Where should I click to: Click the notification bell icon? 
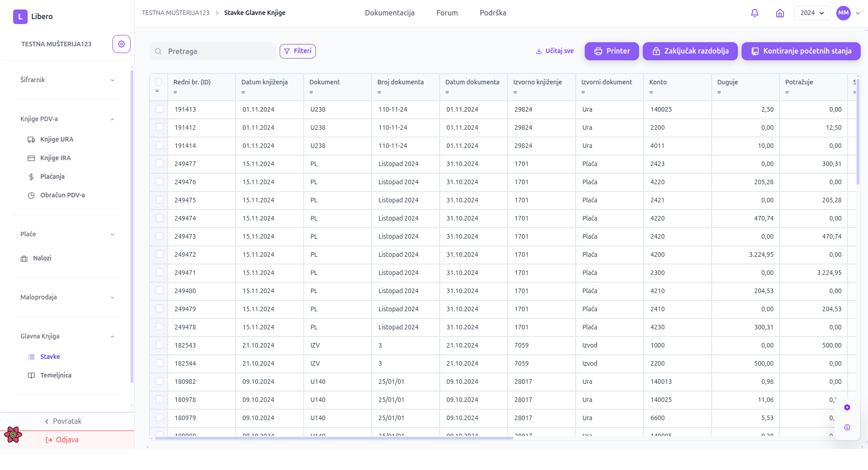click(755, 13)
